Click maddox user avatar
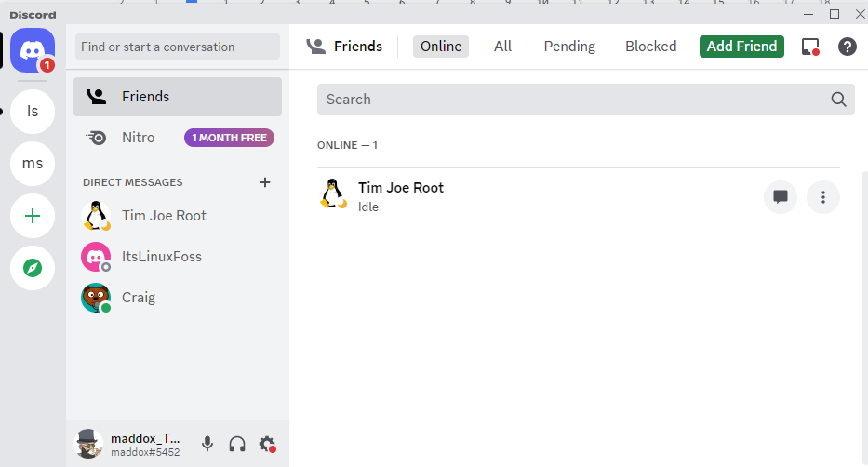The image size is (868, 467). point(88,444)
